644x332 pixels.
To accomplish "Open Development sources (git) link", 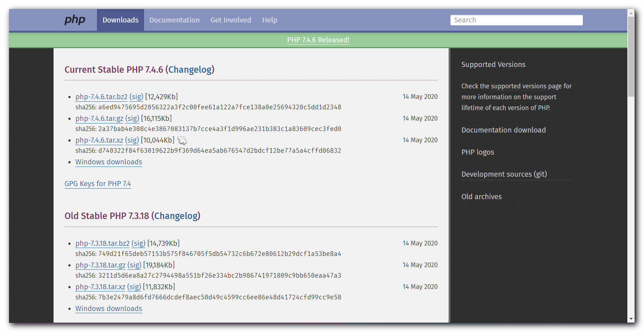I will tap(504, 174).
